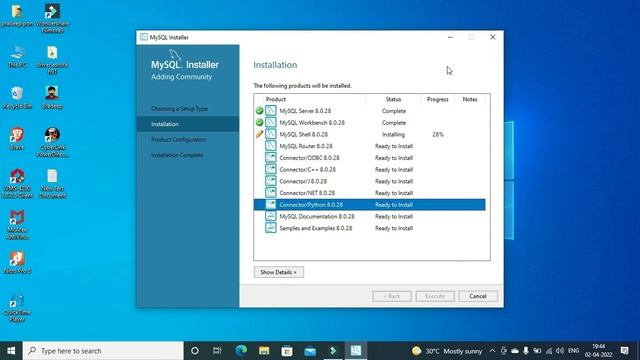Click MySQL Installer title bar icon
640x360 pixels.
click(x=144, y=37)
